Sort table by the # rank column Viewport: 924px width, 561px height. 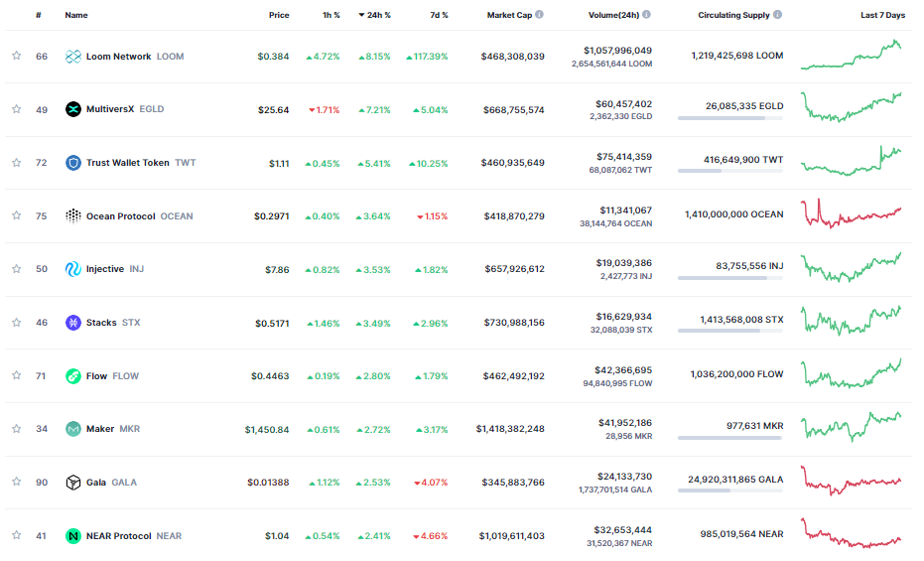pyautogui.click(x=39, y=15)
